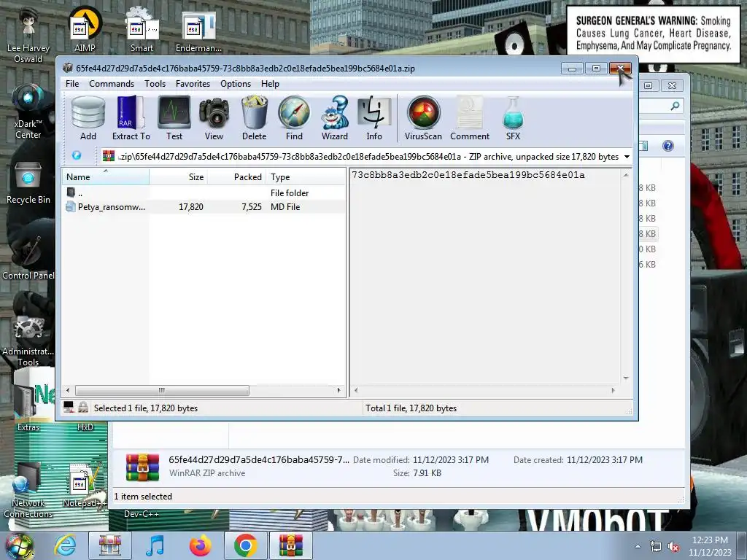Select the Petya_ransomw... MD file row
This screenshot has height=560, width=747.
(x=204, y=206)
